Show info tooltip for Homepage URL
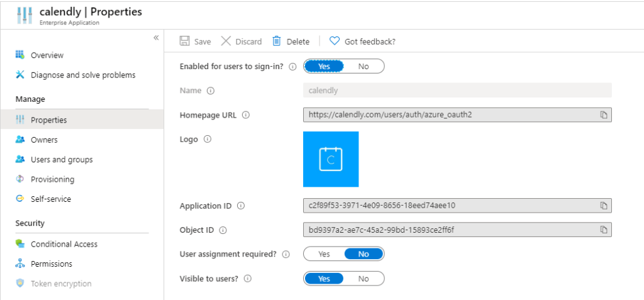644x300 pixels. (246, 115)
